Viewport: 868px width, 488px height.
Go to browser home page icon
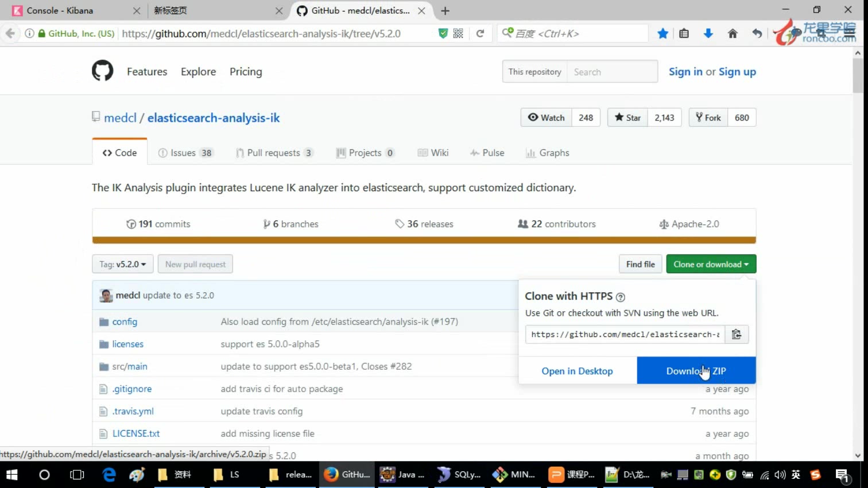click(x=733, y=33)
